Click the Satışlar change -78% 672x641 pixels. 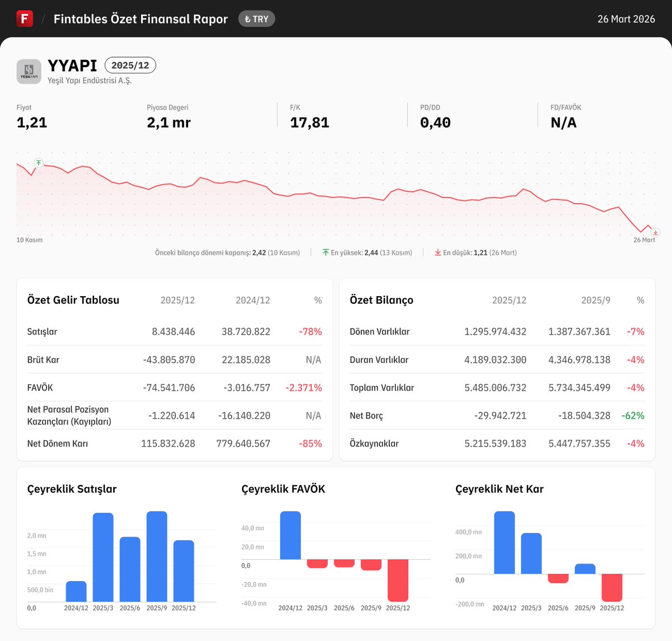coord(310,331)
